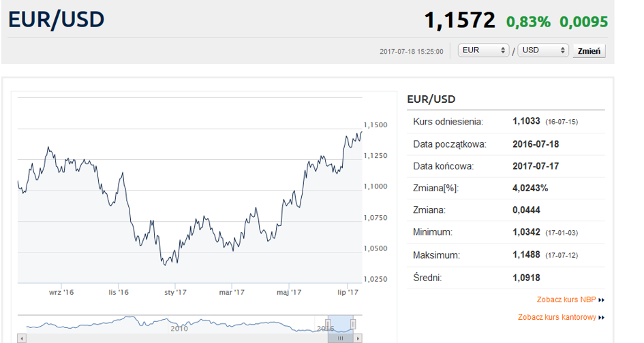
Task: Click the left scroll arrow of chart navigator
Action: 21,338
